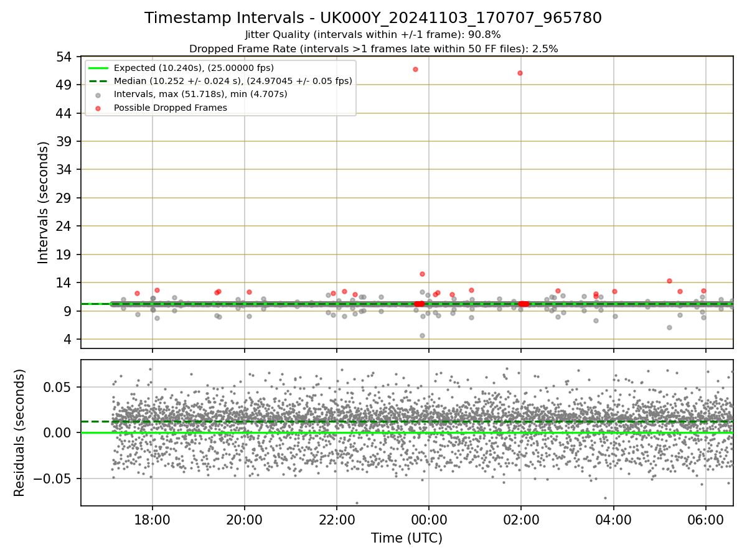Click the solid green line sample in the legend
Image resolution: width=747 pixels, height=560 pixels.
98,68
